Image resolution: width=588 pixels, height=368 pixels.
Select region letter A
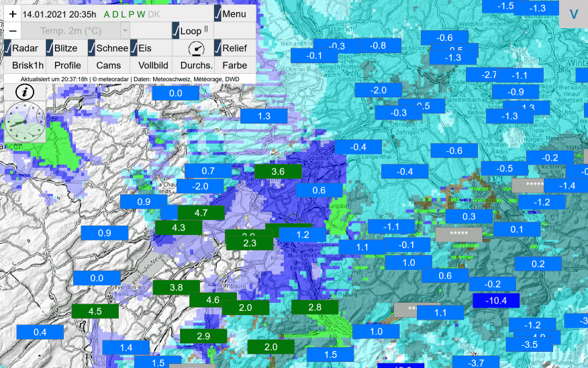[x=107, y=14]
